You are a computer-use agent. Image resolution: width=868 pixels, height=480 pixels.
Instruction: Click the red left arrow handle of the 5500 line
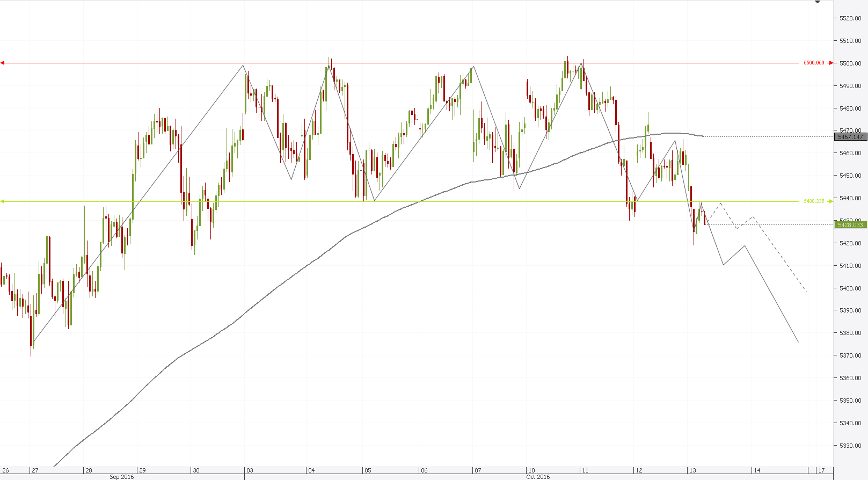point(2,63)
